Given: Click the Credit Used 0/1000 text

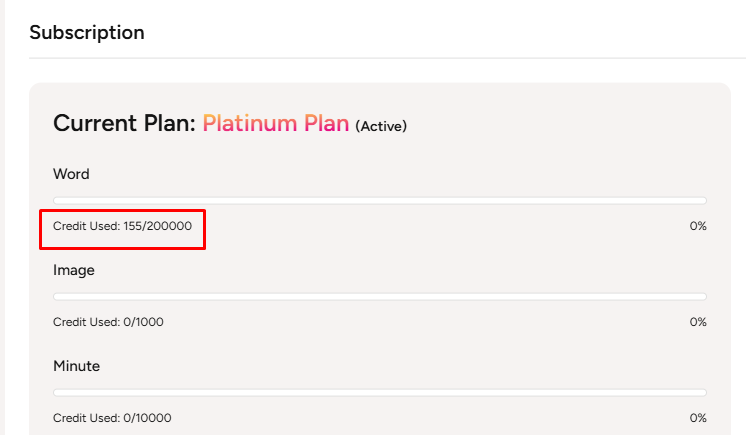Looking at the screenshot, I should (108, 322).
